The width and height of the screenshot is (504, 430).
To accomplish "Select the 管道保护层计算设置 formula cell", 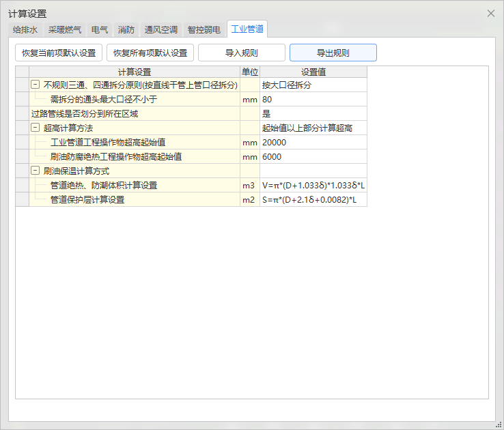I will click(x=313, y=200).
